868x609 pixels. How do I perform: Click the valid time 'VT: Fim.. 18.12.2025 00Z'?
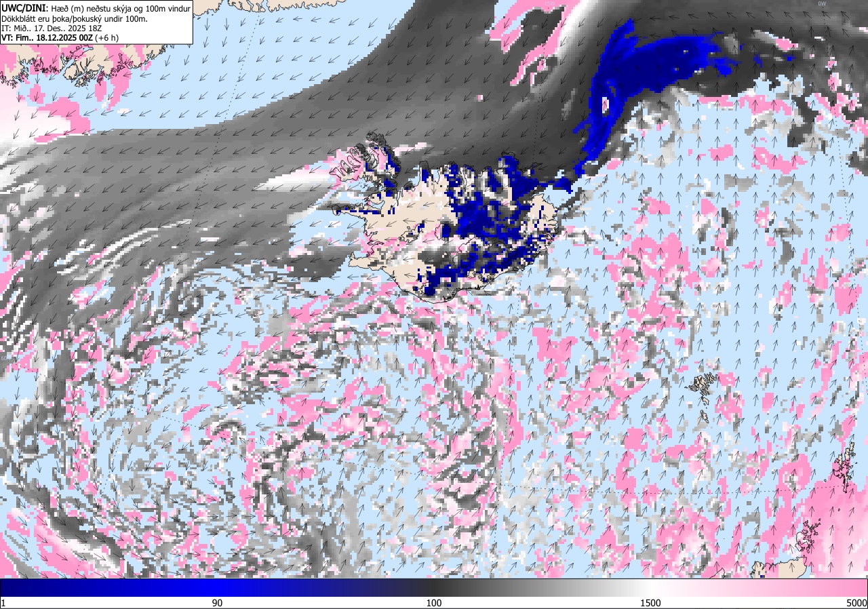(49, 39)
